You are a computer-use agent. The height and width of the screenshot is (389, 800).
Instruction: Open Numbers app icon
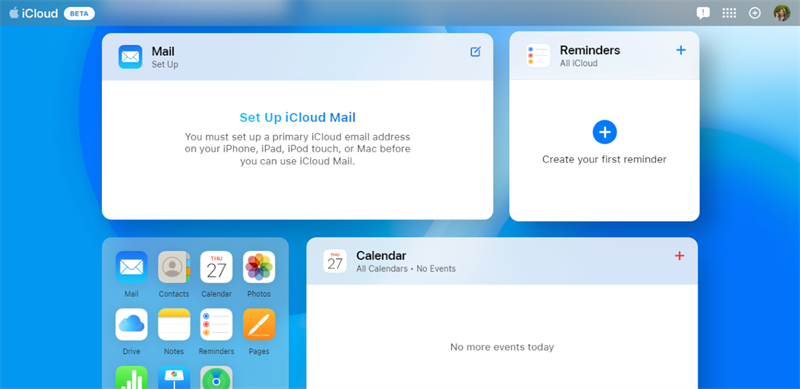(131, 378)
